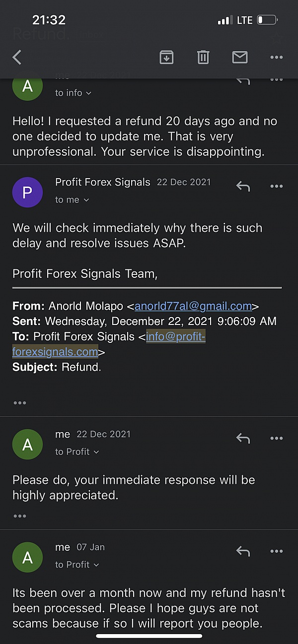Open more options on 07 Jan message
This screenshot has width=298, height=644.
point(276,551)
